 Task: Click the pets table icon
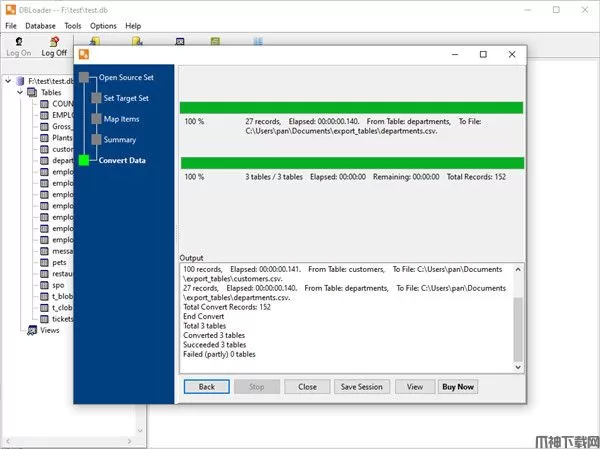(x=44, y=262)
